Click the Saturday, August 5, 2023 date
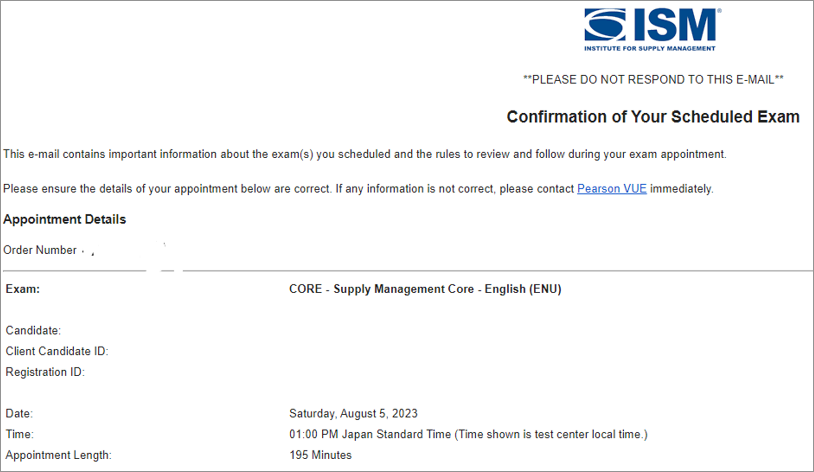The image size is (814, 472). [x=353, y=413]
